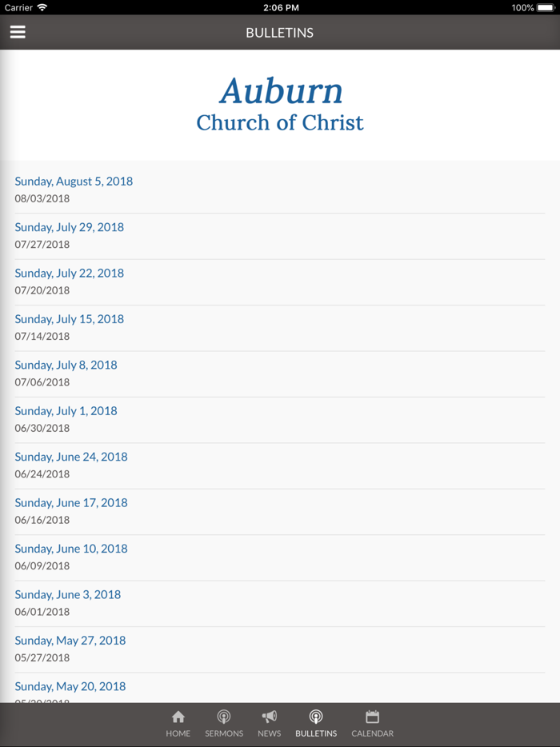Screen dimensions: 560x747
Task: Open the Sunday, August 5, 2018 bulletin
Action: click(x=74, y=181)
